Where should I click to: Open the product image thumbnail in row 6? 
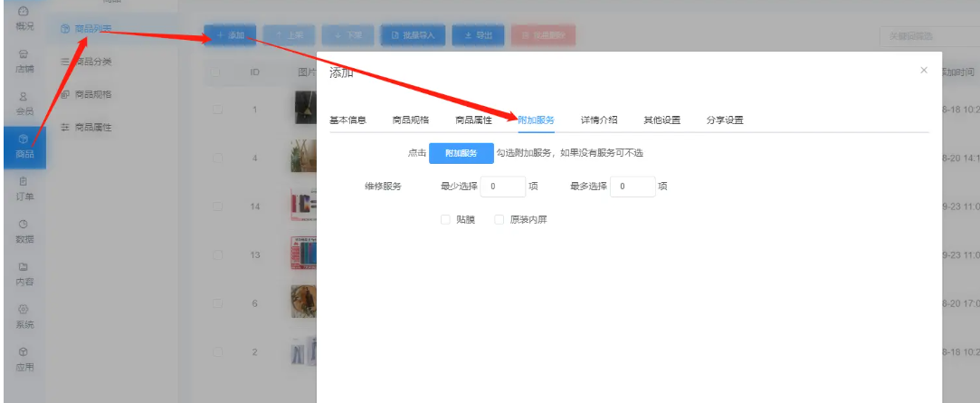coord(304,301)
